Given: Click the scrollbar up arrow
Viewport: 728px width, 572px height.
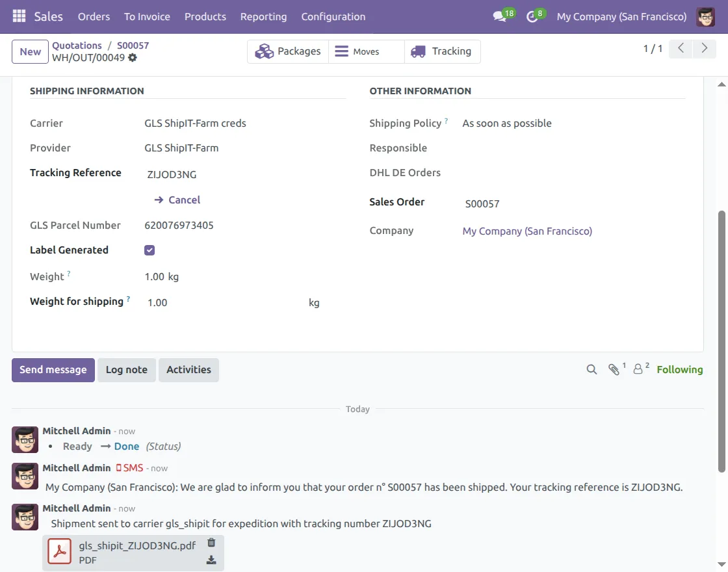Looking at the screenshot, I should pos(721,84).
